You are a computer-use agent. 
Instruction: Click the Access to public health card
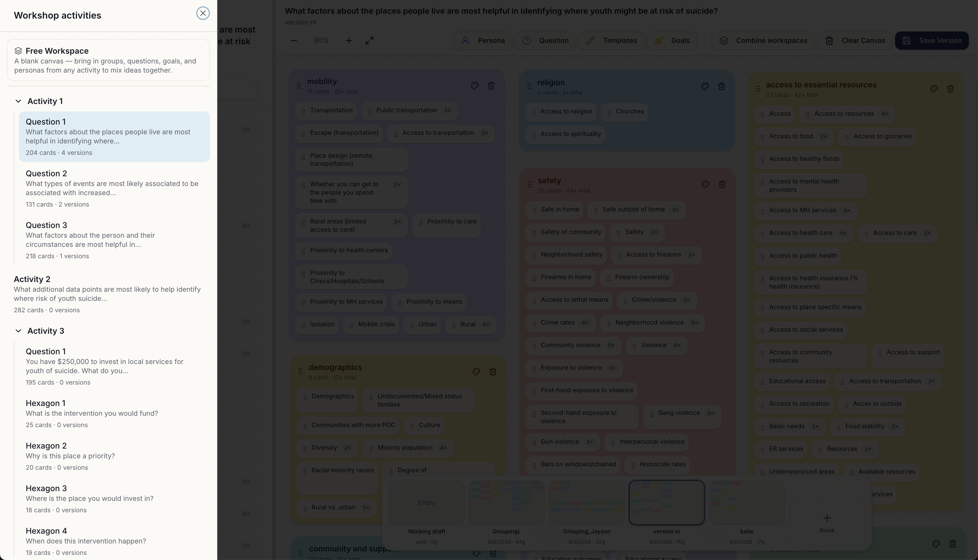point(798,256)
